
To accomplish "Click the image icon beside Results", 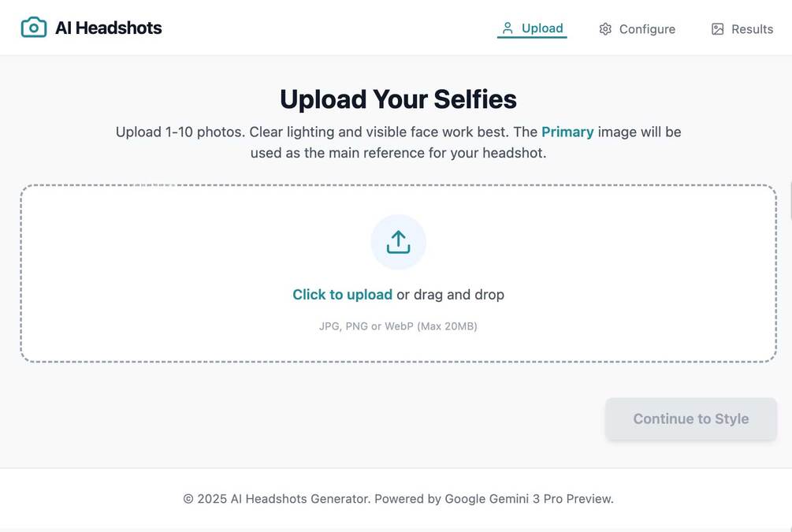I will point(717,29).
